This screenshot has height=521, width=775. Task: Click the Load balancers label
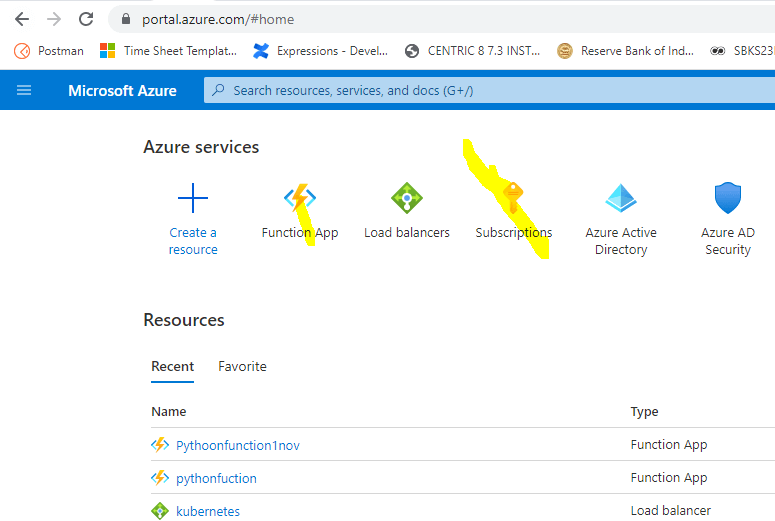pos(407,232)
